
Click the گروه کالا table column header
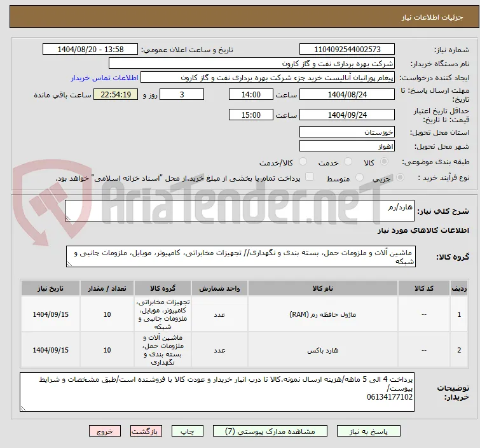163,288
